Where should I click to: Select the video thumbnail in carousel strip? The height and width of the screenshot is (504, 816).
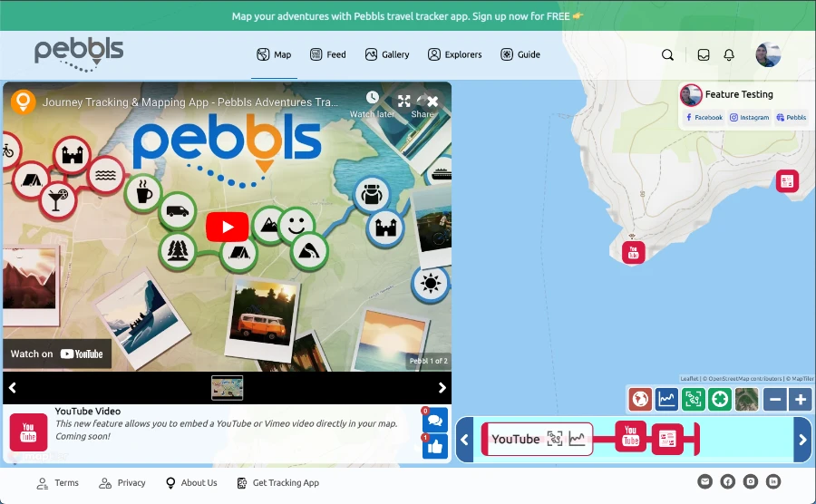coord(227,387)
